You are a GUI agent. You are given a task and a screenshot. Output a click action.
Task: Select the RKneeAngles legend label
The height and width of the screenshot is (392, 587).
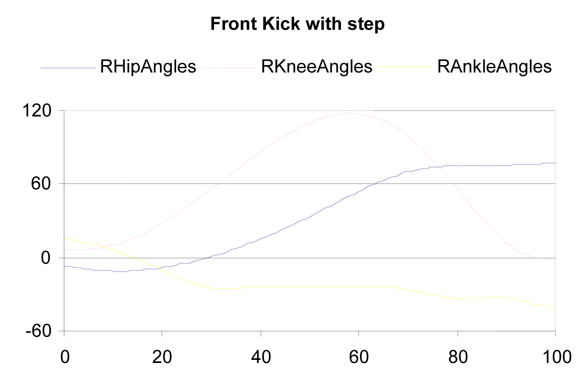pyautogui.click(x=317, y=66)
